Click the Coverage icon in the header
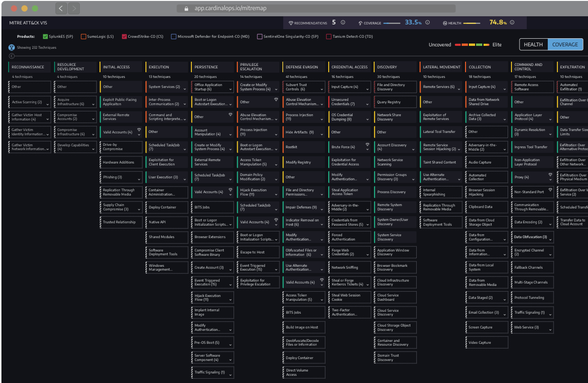Viewport: 588px width, 383px height. [x=360, y=23]
